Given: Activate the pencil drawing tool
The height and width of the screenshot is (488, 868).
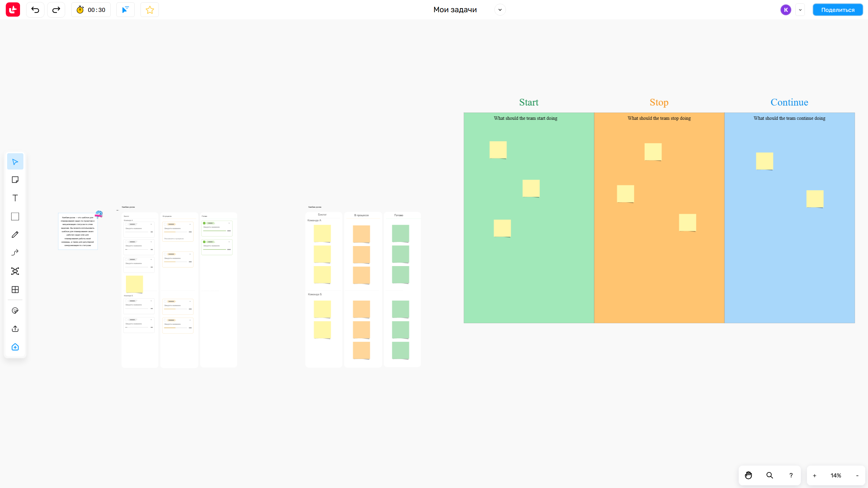Looking at the screenshot, I should coord(15,234).
